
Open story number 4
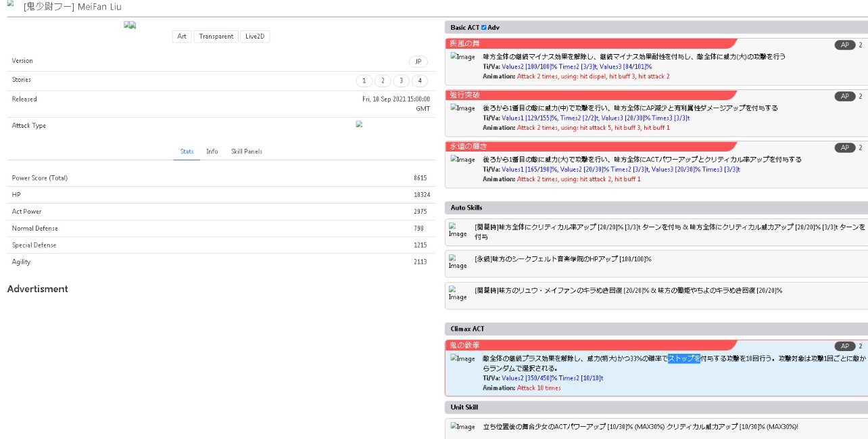420,81
